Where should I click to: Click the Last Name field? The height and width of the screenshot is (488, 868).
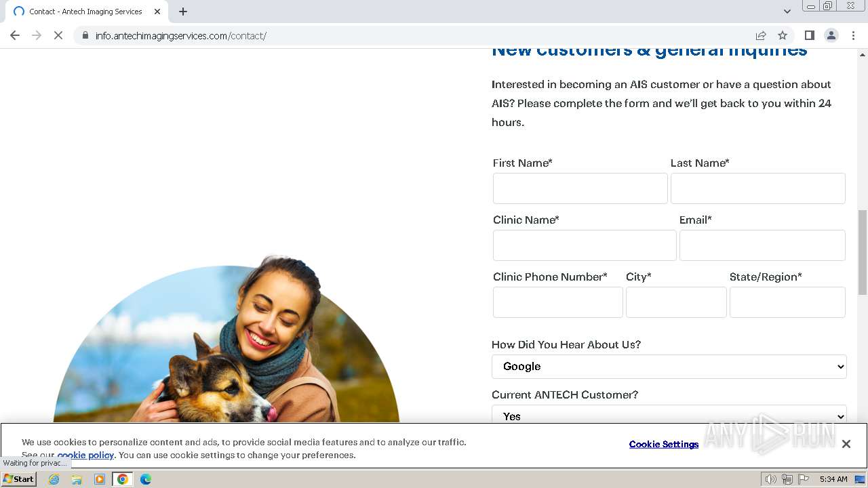pos(758,188)
